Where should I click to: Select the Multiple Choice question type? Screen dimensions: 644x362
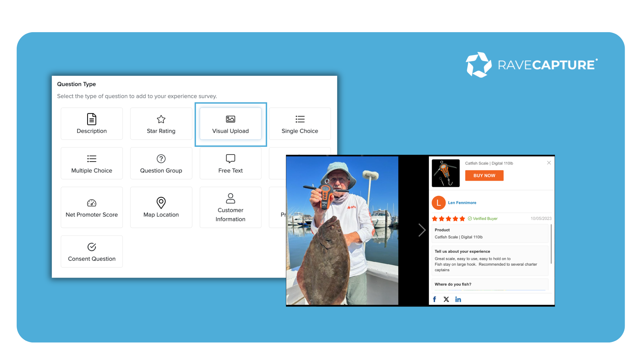[91, 163]
